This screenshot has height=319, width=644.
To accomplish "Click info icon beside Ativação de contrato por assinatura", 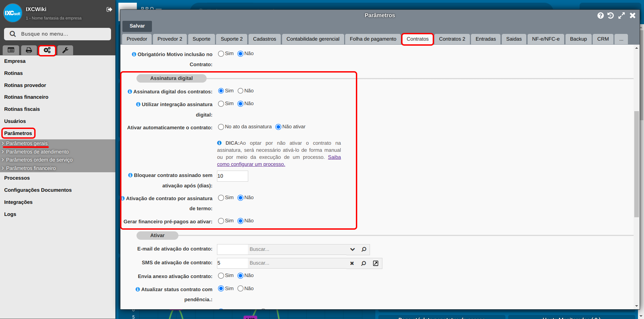I will [123, 198].
